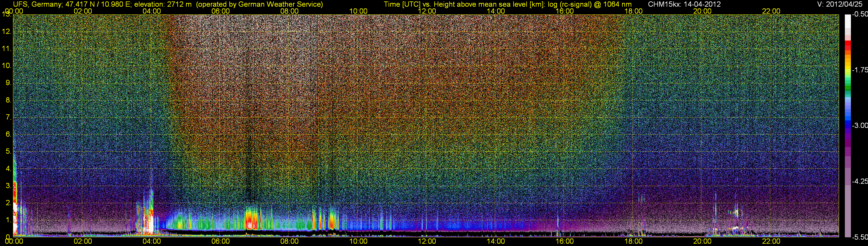Click "18:00" on the top time axis
Screen dimensions: 868x246
[633, 11]
